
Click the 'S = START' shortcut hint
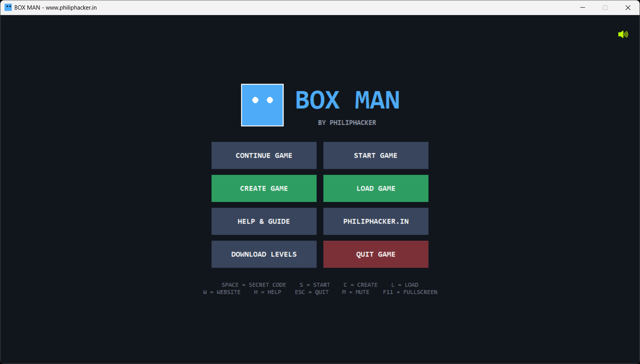tap(315, 285)
